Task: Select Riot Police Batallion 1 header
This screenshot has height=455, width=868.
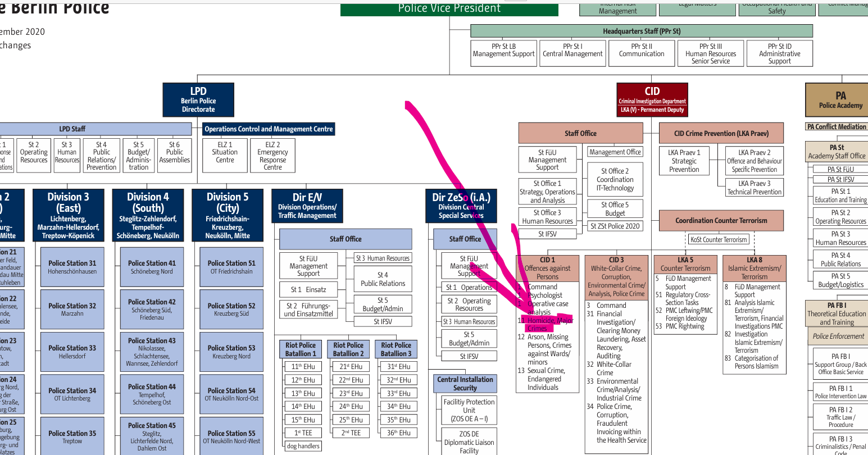Action: point(301,349)
